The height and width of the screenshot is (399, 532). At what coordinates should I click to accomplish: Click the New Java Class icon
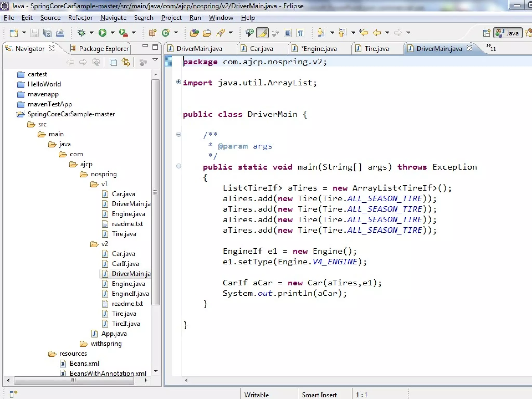pyautogui.click(x=166, y=33)
